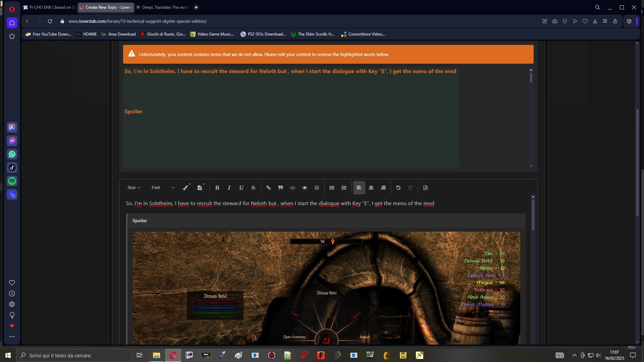
Task: Open Task View on the taskbar
Action: pyautogui.click(x=140, y=355)
